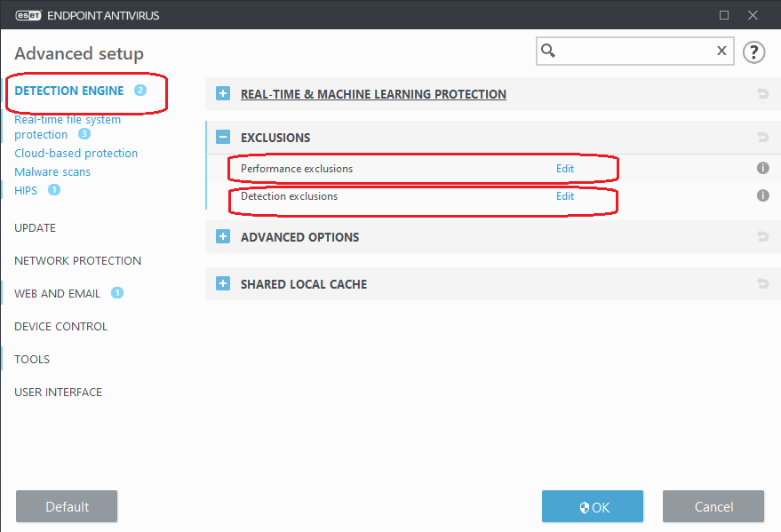781x532 pixels.
Task: Click into the search input field
Action: pos(635,51)
